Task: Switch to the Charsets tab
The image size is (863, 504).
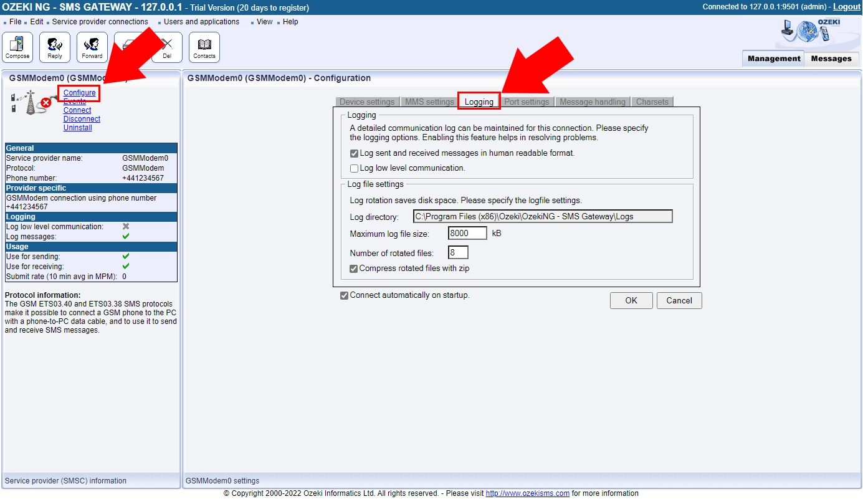Action: 652,102
